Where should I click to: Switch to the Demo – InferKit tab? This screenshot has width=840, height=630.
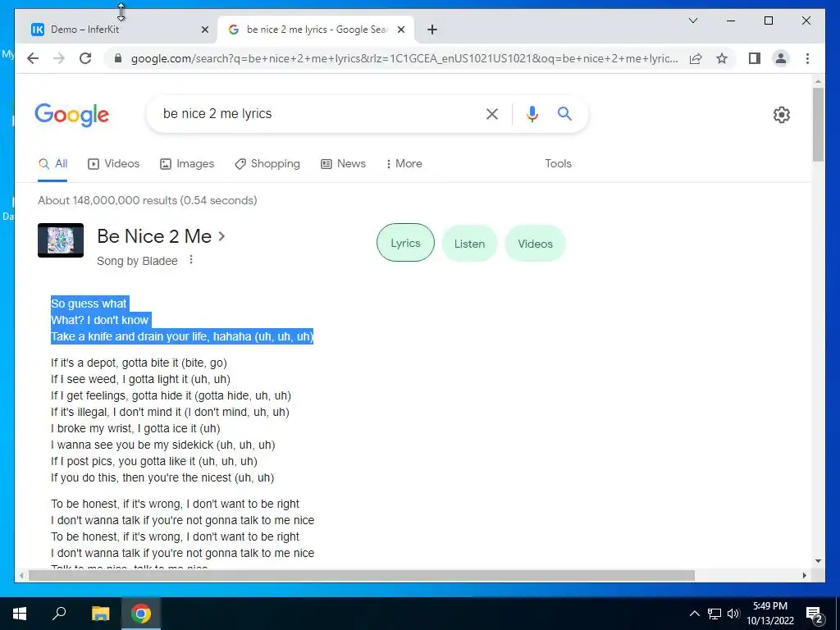116,30
